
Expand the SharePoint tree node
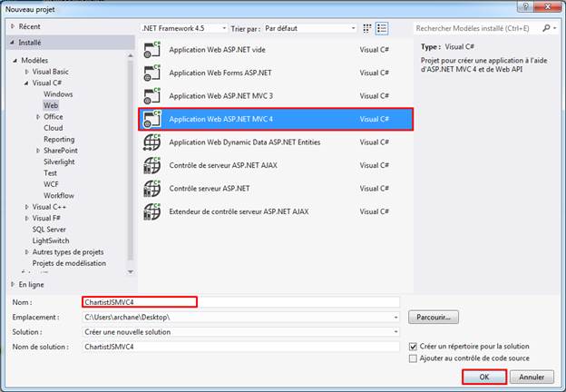pos(38,151)
